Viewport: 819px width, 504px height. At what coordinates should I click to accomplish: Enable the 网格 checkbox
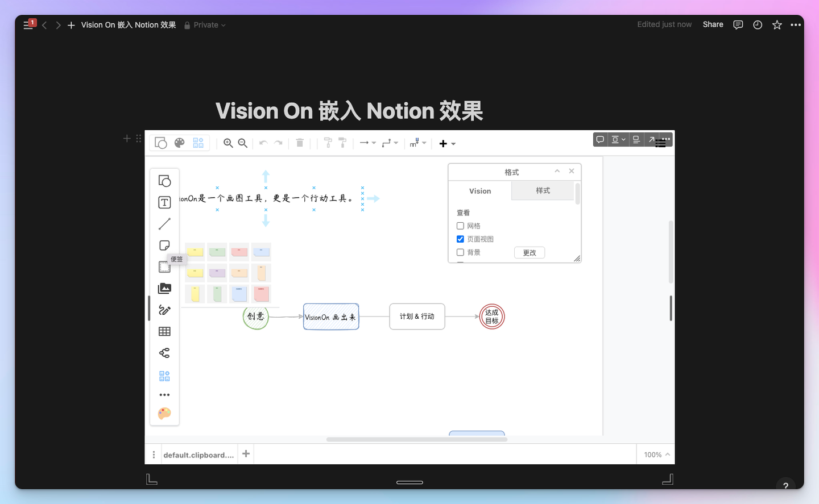pyautogui.click(x=460, y=226)
